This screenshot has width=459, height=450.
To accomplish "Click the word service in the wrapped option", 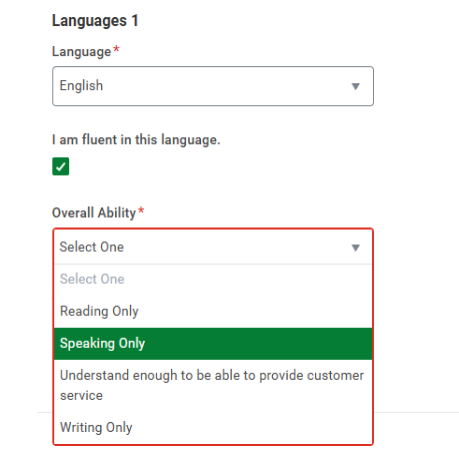I will [x=81, y=396].
